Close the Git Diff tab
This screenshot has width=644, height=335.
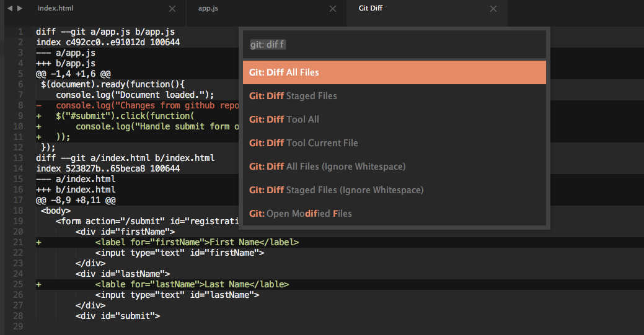(493, 9)
